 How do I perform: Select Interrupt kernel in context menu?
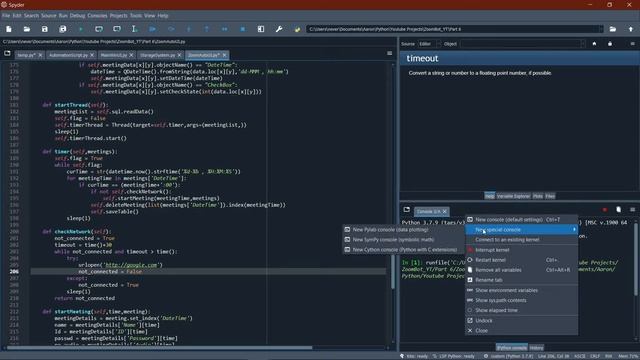click(x=521, y=250)
